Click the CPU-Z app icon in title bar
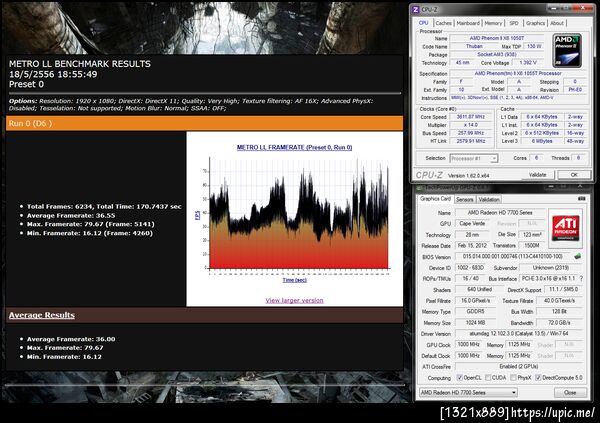600x423 pixels. [416, 10]
